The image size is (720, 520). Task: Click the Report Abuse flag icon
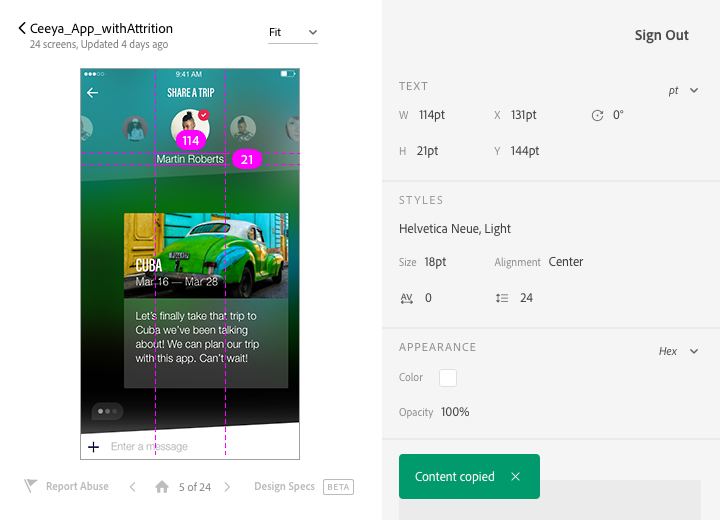pyautogui.click(x=31, y=486)
